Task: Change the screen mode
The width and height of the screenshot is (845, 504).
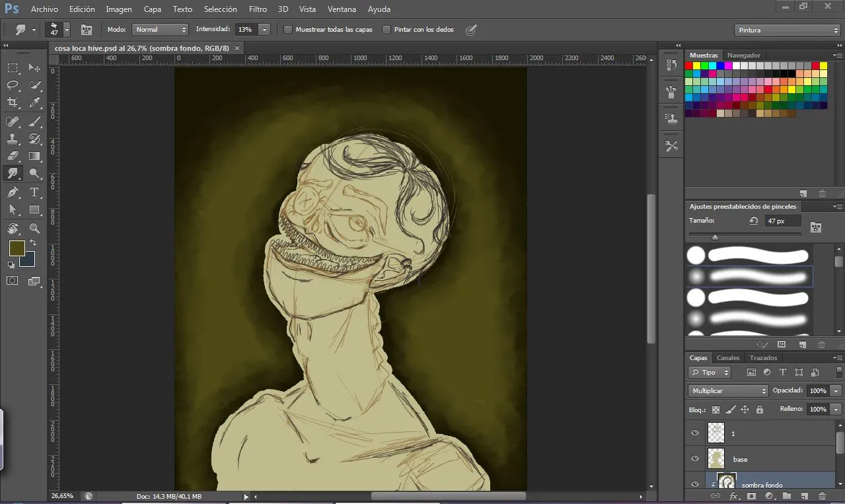Action: click(x=34, y=281)
